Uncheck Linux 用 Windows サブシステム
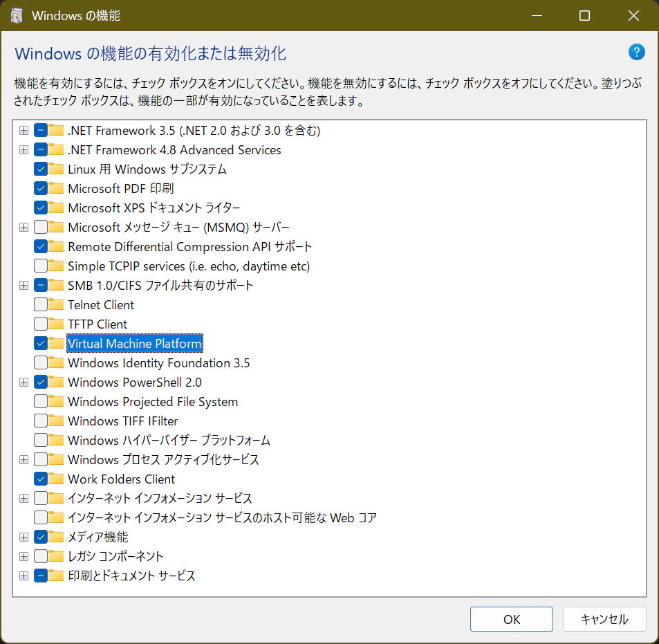This screenshot has width=659, height=644. [41, 169]
